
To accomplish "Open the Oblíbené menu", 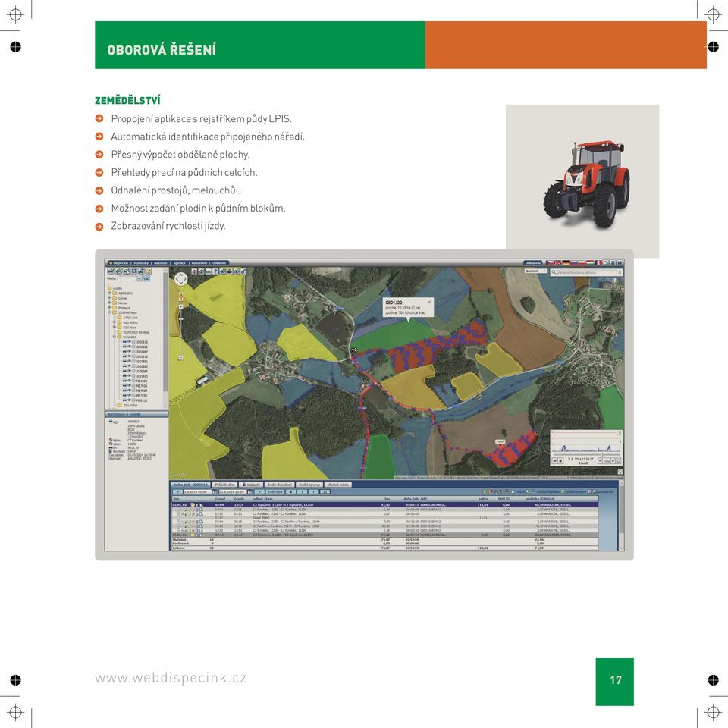I will coord(219,263).
